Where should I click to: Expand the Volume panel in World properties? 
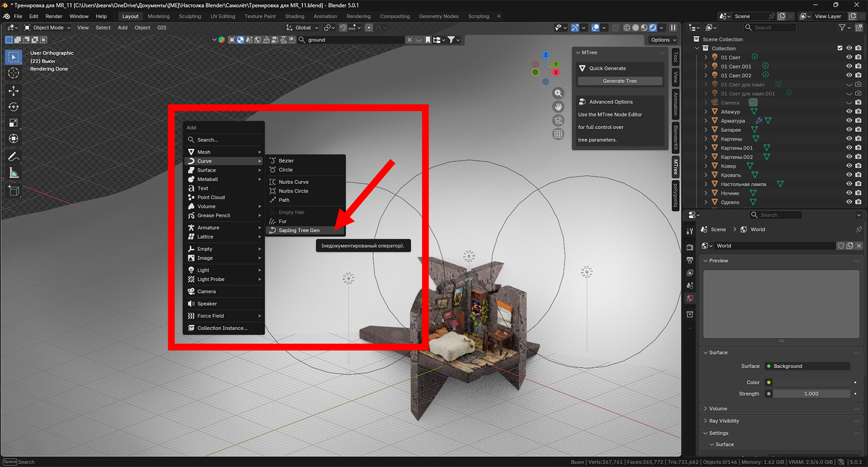tap(718, 409)
